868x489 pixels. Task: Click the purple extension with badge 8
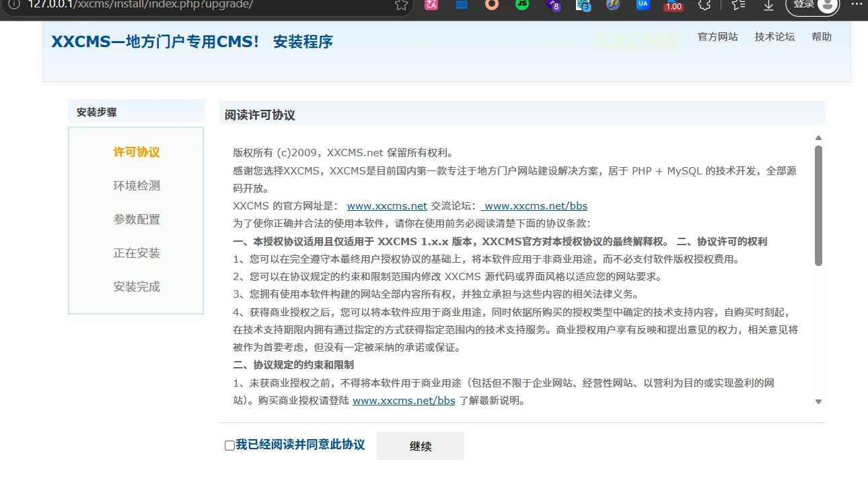click(553, 5)
